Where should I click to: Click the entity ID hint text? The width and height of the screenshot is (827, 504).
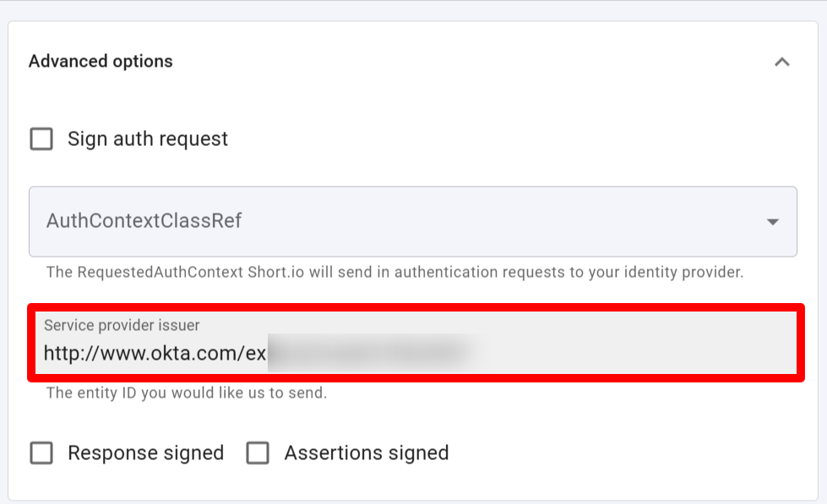[x=186, y=393]
